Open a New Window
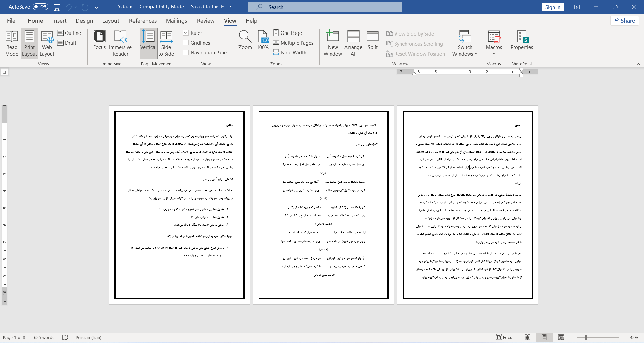This screenshot has width=644, height=343. (333, 44)
